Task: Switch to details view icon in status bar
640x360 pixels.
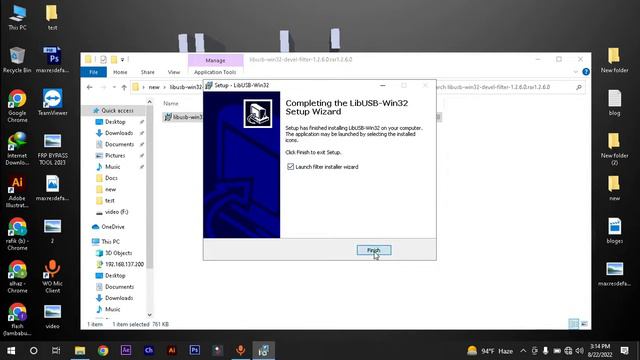Action: (x=573, y=324)
